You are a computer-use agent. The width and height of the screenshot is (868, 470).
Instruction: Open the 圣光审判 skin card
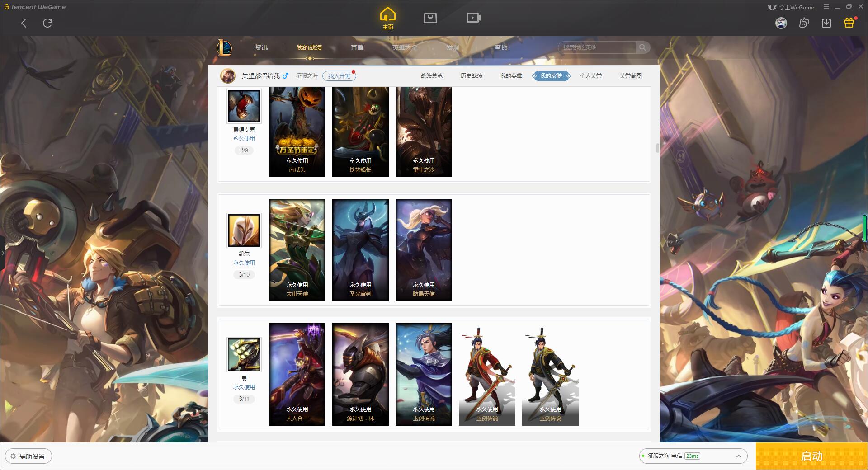pos(360,250)
